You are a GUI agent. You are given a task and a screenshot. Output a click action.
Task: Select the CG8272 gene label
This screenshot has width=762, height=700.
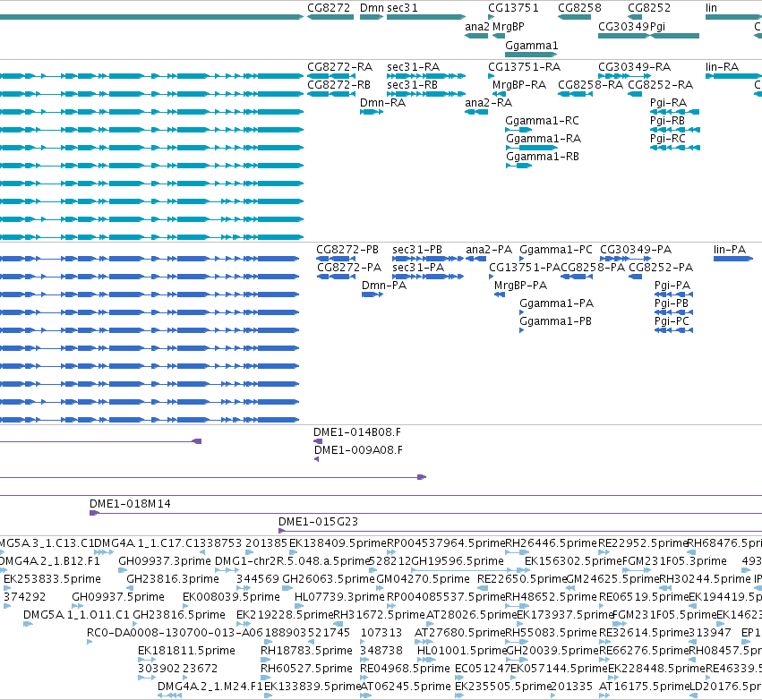[x=329, y=8]
